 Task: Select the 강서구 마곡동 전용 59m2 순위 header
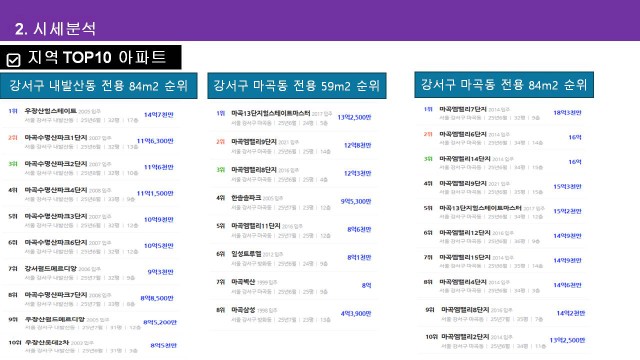[297, 86]
